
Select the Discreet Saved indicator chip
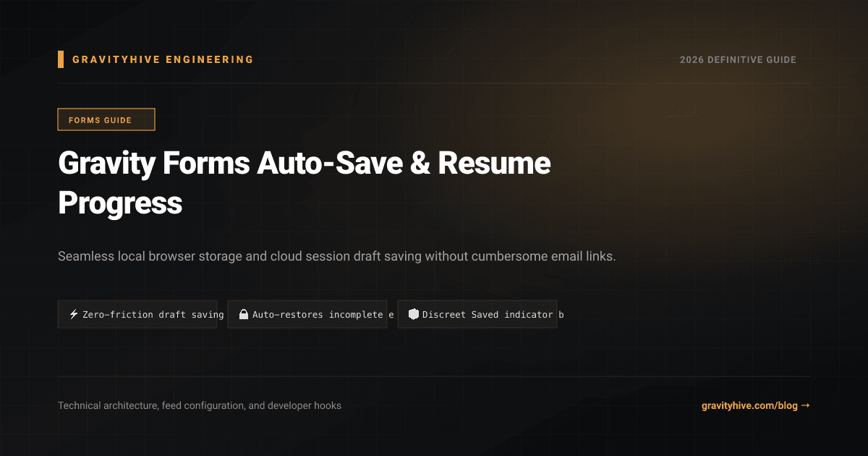tap(477, 315)
